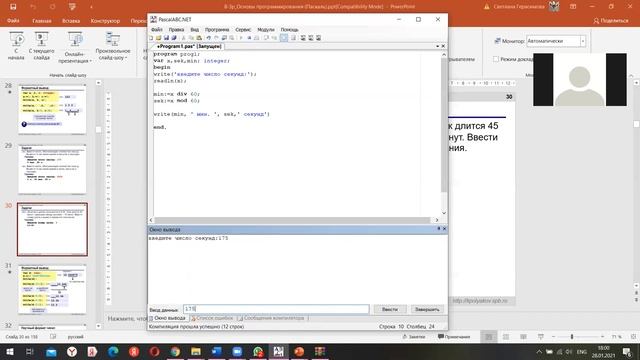This screenshot has width=640, height=360.
Task: Select the Program1.pas editor tab
Action: click(x=189, y=47)
